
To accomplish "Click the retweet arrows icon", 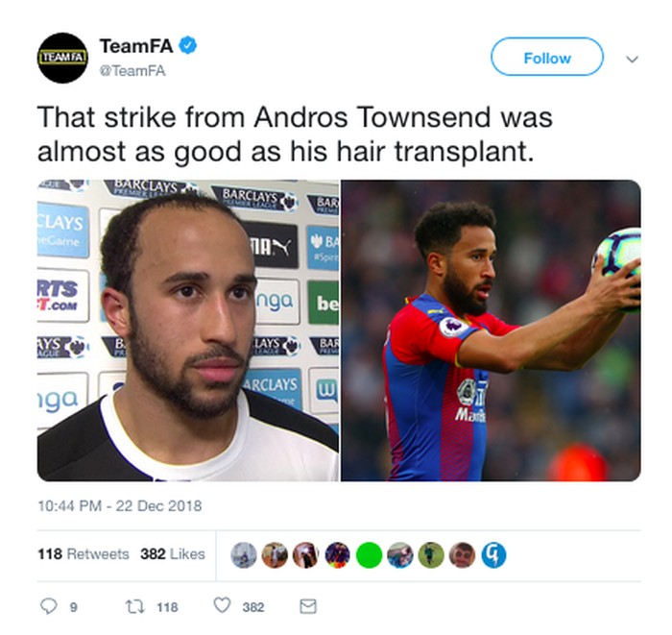I will coord(135,606).
